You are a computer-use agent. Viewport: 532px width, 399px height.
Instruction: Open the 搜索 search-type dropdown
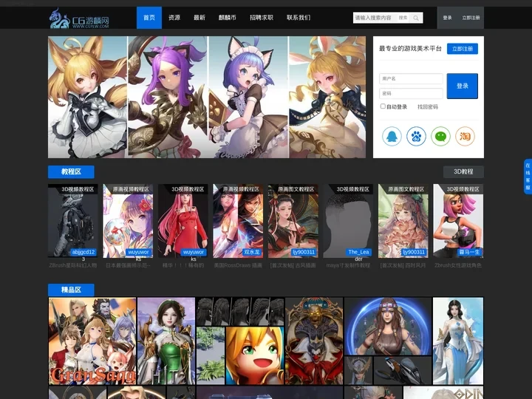(403, 18)
